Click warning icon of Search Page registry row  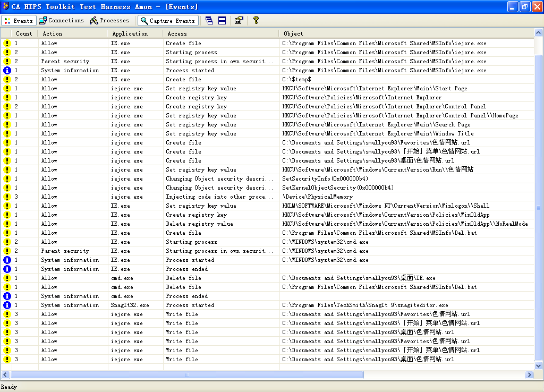point(7,124)
